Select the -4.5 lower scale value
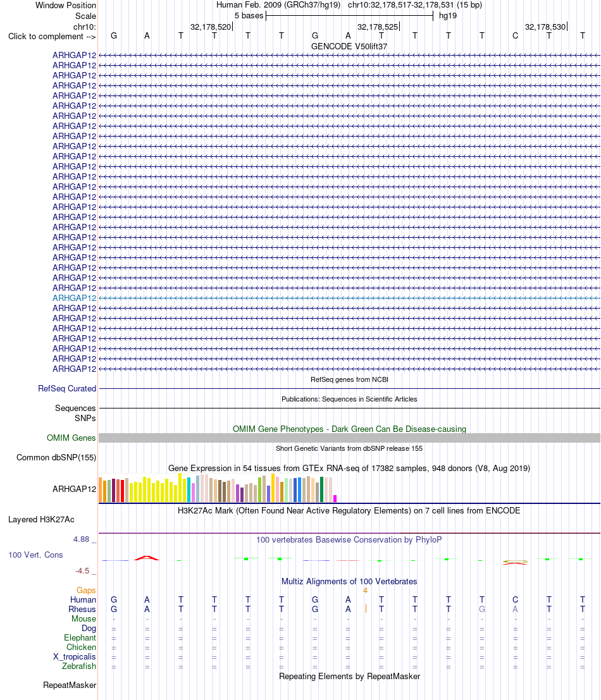The width and height of the screenshot is (601, 700). (82, 571)
